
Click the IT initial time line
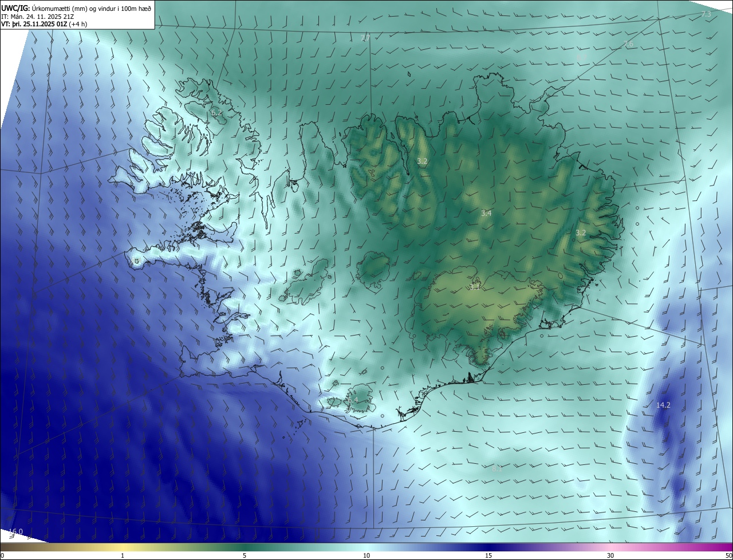42,16
